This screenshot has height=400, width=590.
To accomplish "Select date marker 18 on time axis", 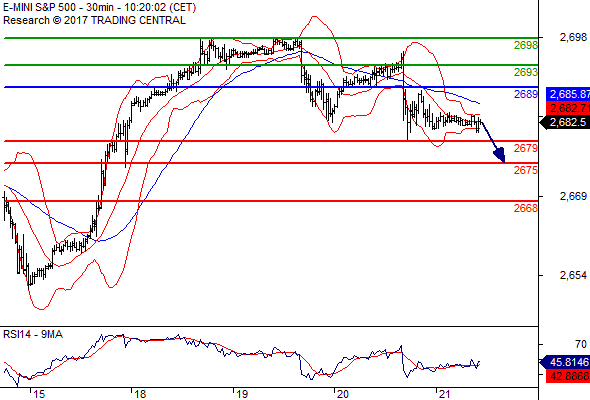I will point(140,394).
